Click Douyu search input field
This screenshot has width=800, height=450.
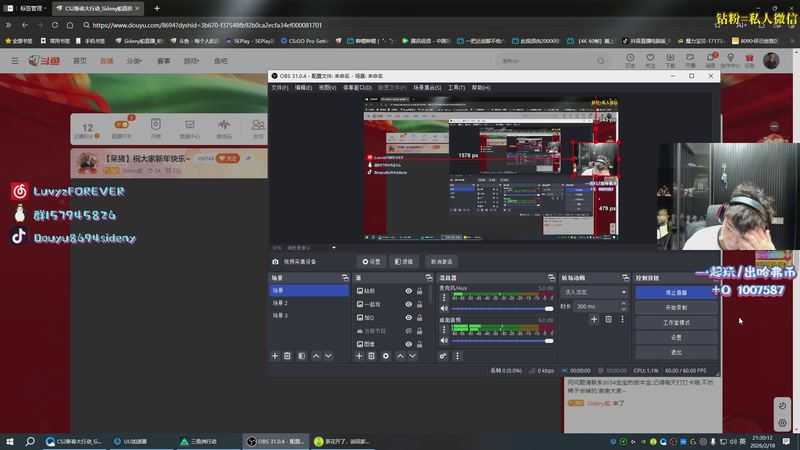(546, 61)
